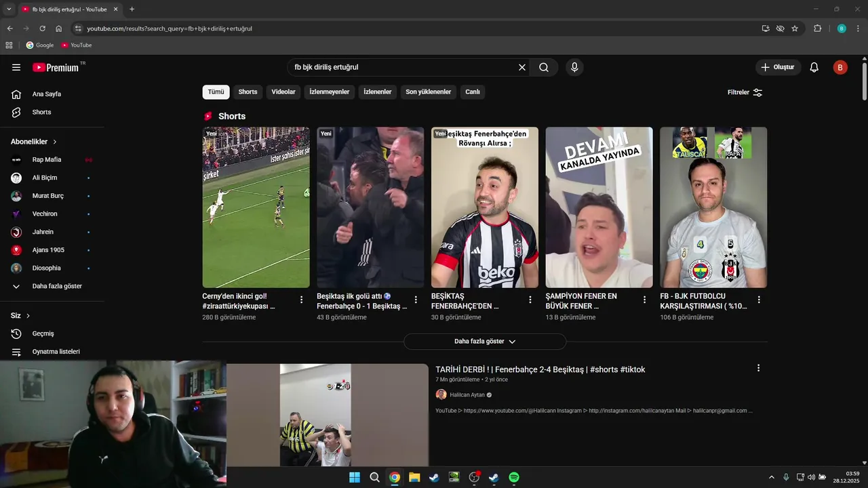868x488 pixels.
Task: Open the ŞAMPİYON FENER EN BÜYÜK short
Action: [x=599, y=207]
